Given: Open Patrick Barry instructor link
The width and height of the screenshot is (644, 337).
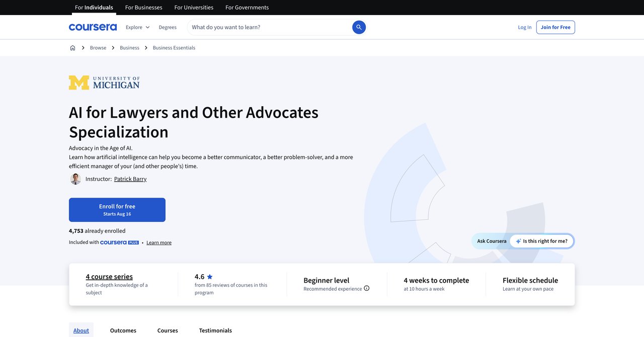Looking at the screenshot, I should [x=130, y=179].
